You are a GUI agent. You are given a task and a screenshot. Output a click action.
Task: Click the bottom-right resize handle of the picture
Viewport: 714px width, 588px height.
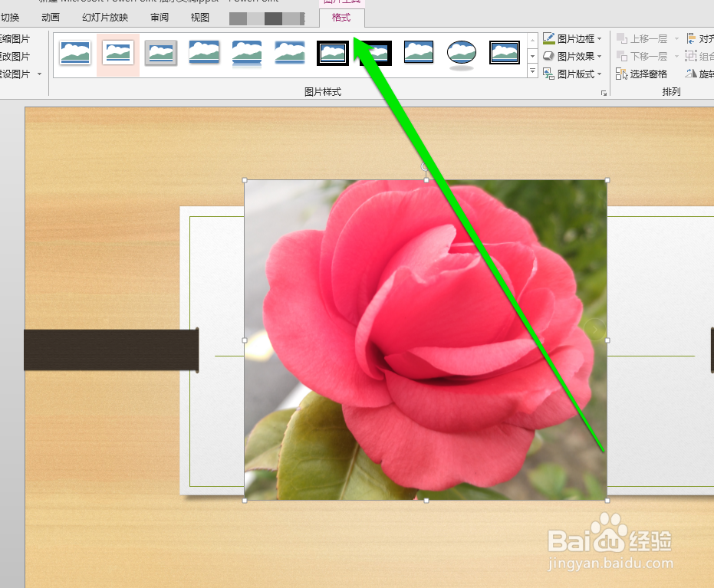pos(607,500)
